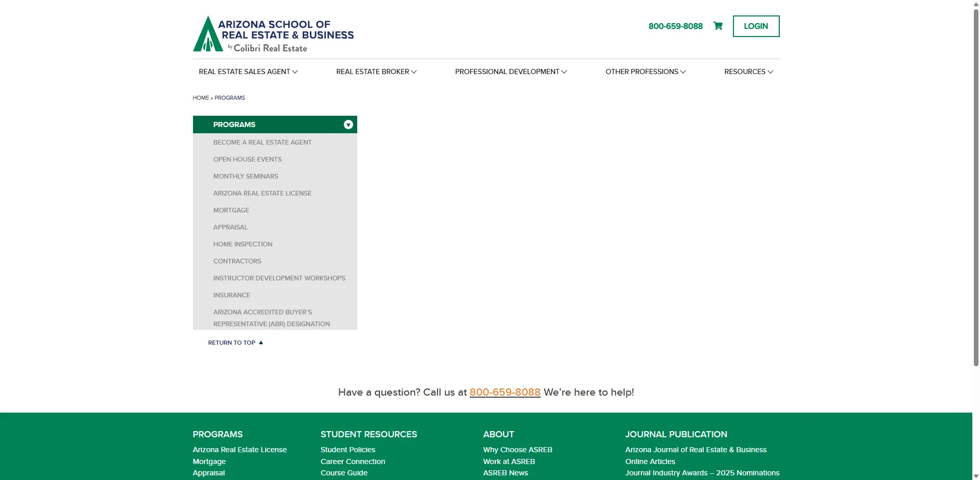
Task: Open the RESOURCES navigation menu
Action: tap(748, 72)
